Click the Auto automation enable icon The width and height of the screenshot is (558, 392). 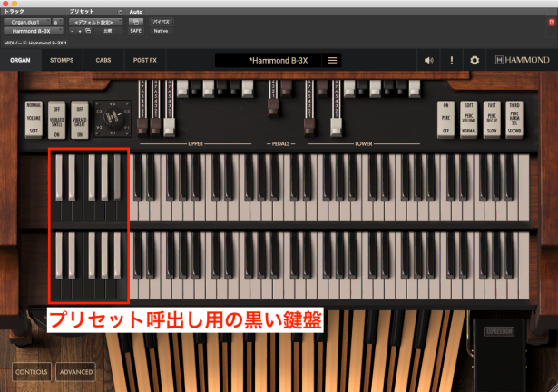click(135, 22)
